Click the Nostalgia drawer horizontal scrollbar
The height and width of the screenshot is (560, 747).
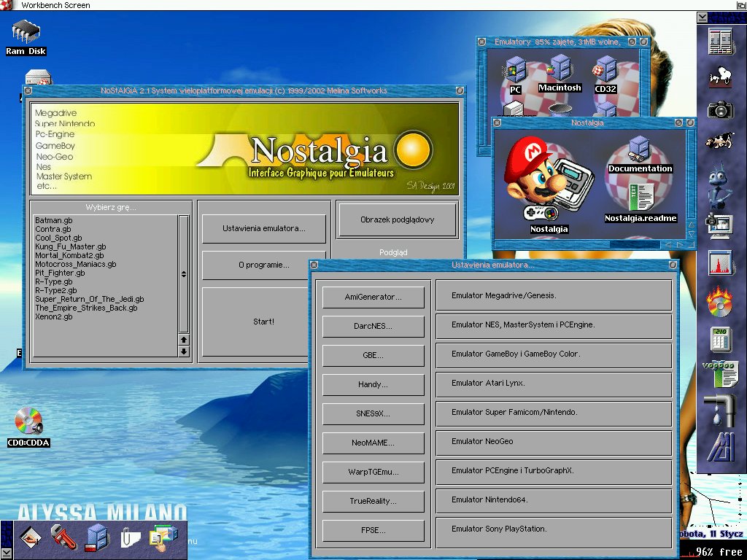[578, 244]
